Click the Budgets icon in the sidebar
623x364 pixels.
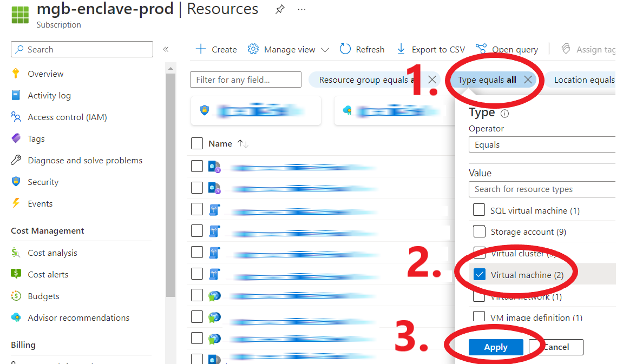pos(16,296)
